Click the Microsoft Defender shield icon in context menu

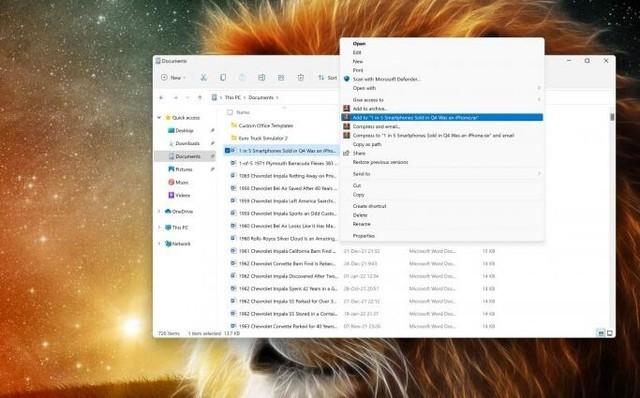tap(347, 79)
